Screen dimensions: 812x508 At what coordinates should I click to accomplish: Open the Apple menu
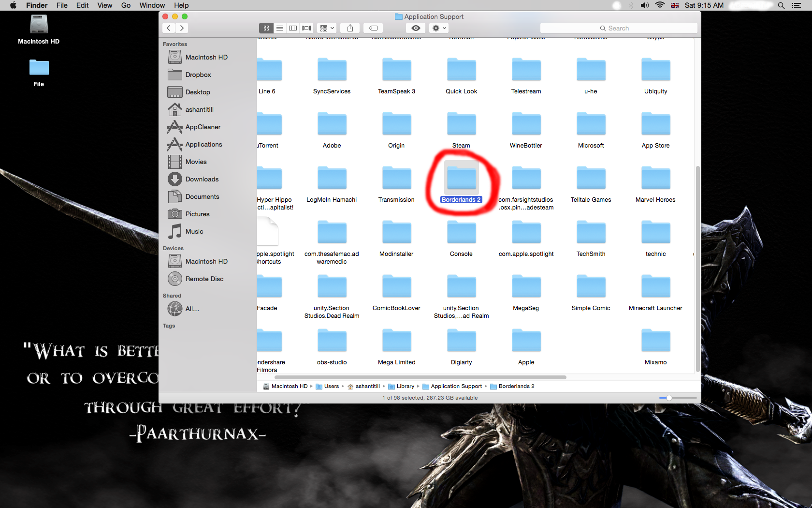tap(14, 5)
